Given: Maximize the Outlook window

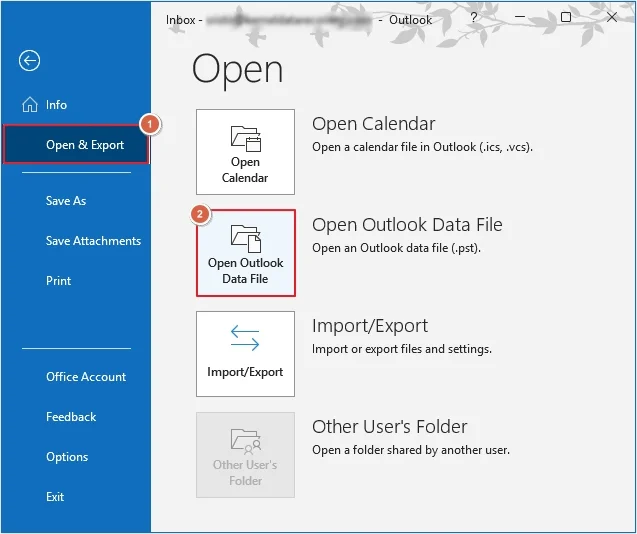Looking at the screenshot, I should 566,17.
